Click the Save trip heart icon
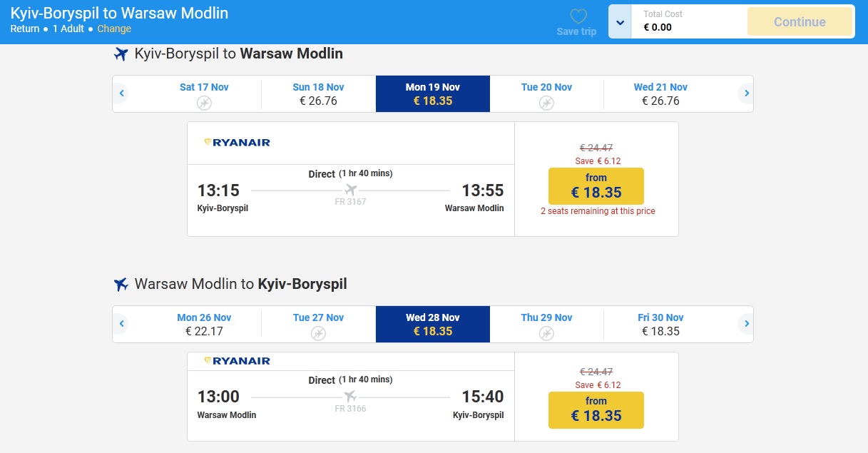Screen dimensions: 868x453 click(x=578, y=17)
